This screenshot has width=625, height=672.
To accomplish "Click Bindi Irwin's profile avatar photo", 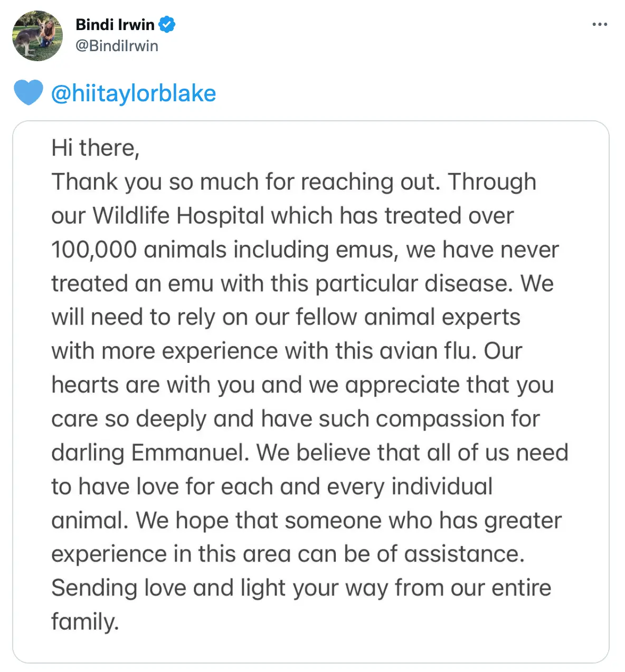I will coord(37,36).
